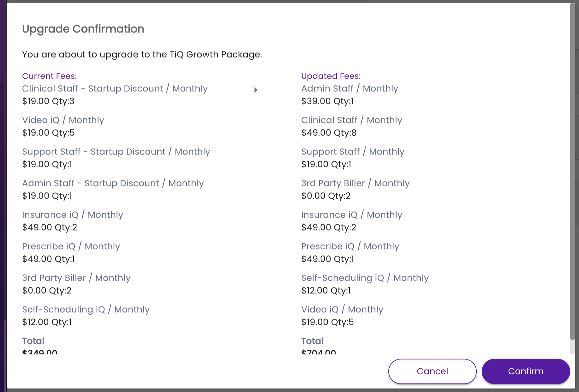Select the Prescribe iQ entry under Updated Fees
The image size is (579, 392).
tap(350, 246)
